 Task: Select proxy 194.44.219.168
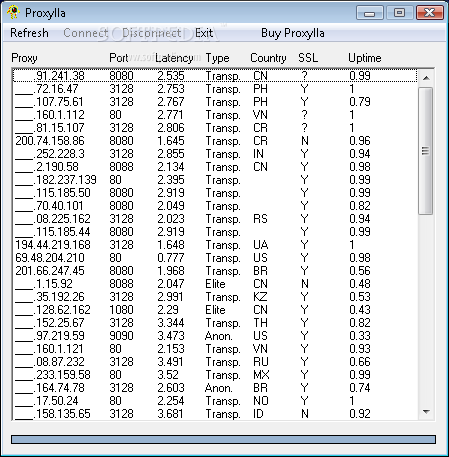click(x=215, y=245)
